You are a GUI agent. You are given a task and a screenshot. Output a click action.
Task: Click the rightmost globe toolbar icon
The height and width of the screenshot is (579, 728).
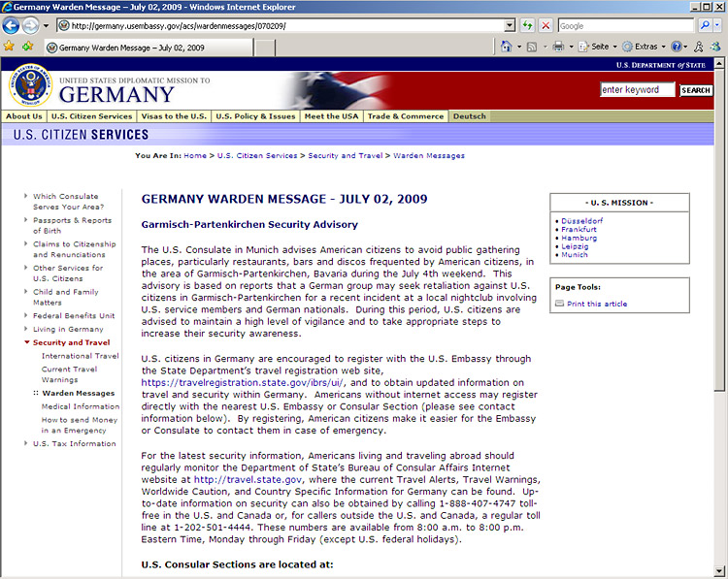(x=715, y=47)
